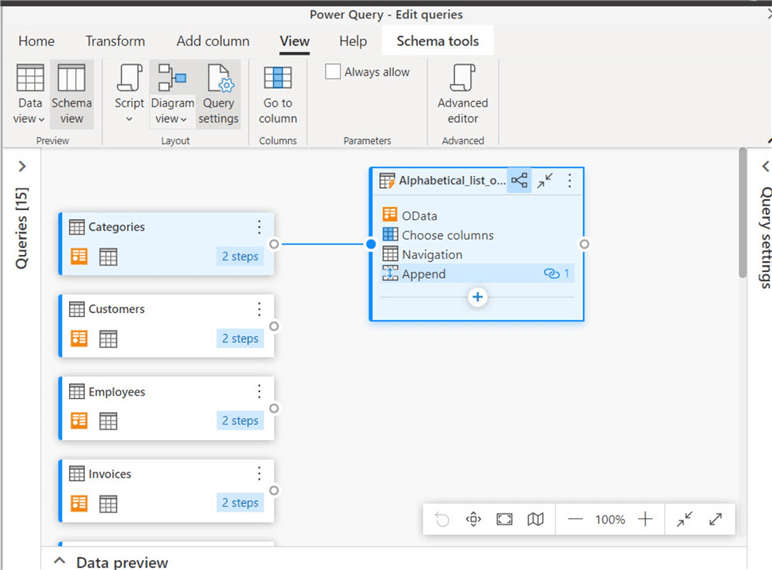Click Go to column button
This screenshot has height=570, width=772.
[x=278, y=95]
